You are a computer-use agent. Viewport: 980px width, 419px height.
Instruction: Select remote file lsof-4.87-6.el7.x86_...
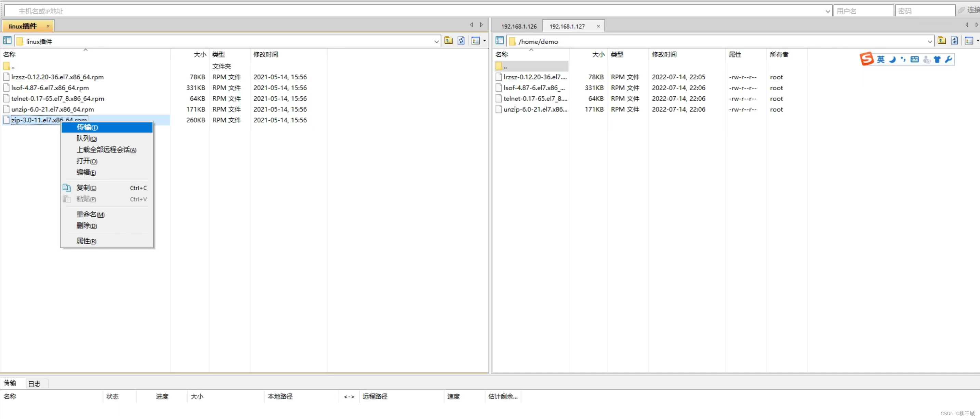pos(534,88)
